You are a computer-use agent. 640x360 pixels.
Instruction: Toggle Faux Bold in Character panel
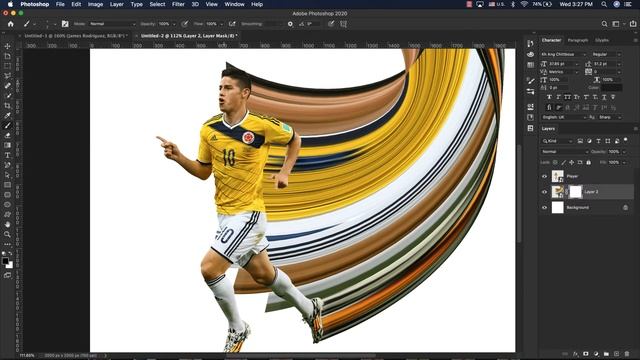pos(549,97)
